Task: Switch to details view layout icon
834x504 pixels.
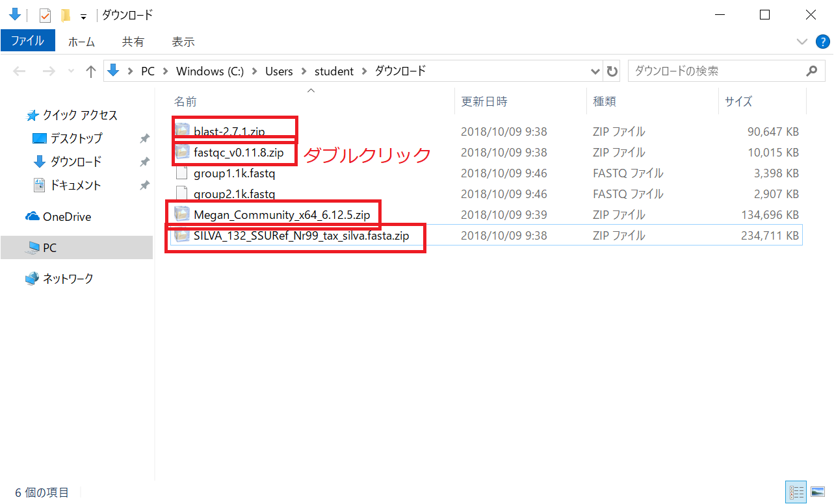Action: pyautogui.click(x=796, y=492)
